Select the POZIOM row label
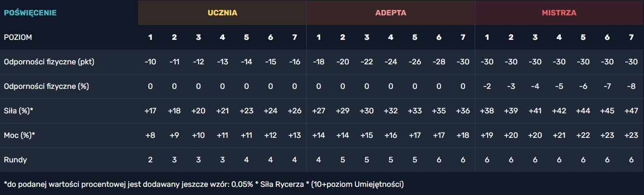 [18, 37]
